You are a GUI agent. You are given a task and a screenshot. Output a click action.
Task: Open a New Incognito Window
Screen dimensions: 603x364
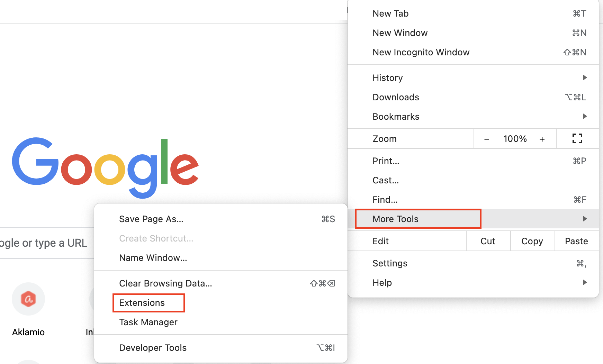coord(473,52)
